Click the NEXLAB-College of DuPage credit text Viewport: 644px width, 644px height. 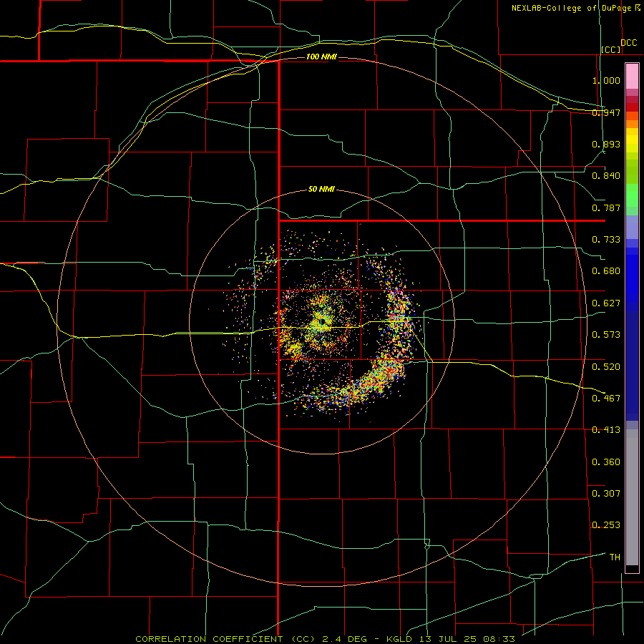(571, 8)
